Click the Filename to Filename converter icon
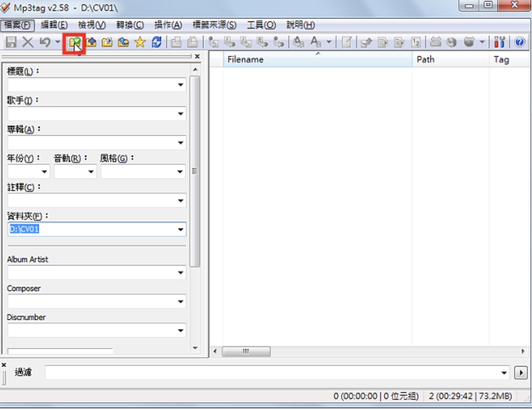 pos(246,42)
